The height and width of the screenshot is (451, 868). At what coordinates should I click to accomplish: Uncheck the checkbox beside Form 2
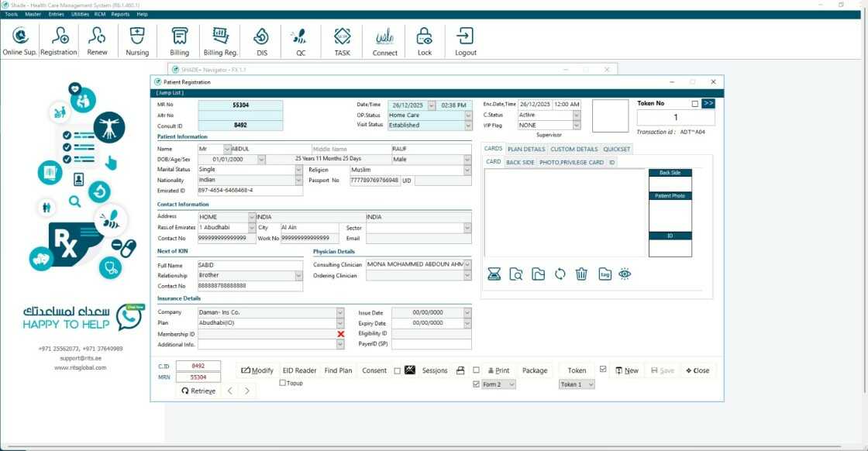click(476, 384)
